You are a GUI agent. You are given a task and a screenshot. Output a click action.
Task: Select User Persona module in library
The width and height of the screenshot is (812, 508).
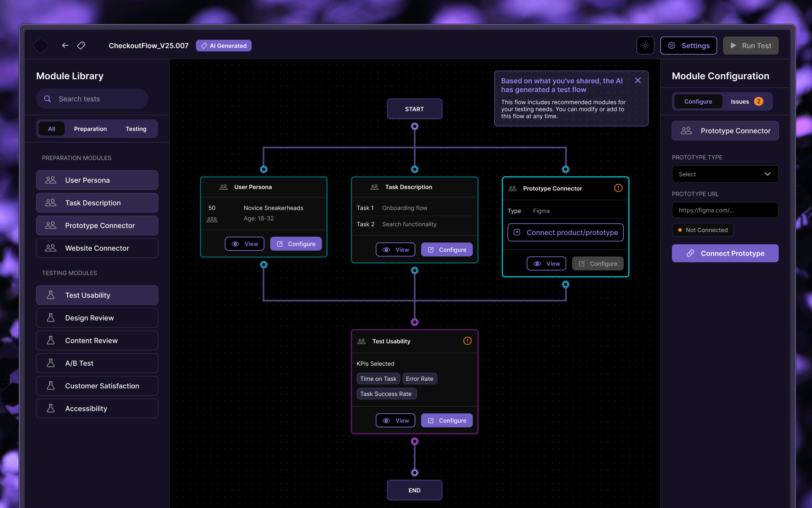click(97, 180)
